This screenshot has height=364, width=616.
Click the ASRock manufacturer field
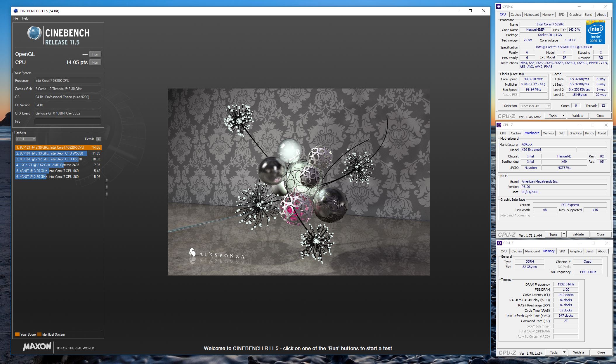point(564,145)
